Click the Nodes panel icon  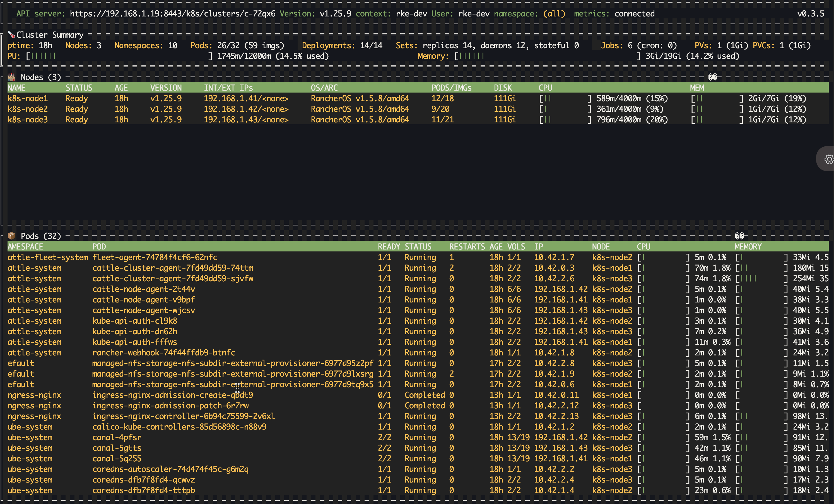click(11, 77)
